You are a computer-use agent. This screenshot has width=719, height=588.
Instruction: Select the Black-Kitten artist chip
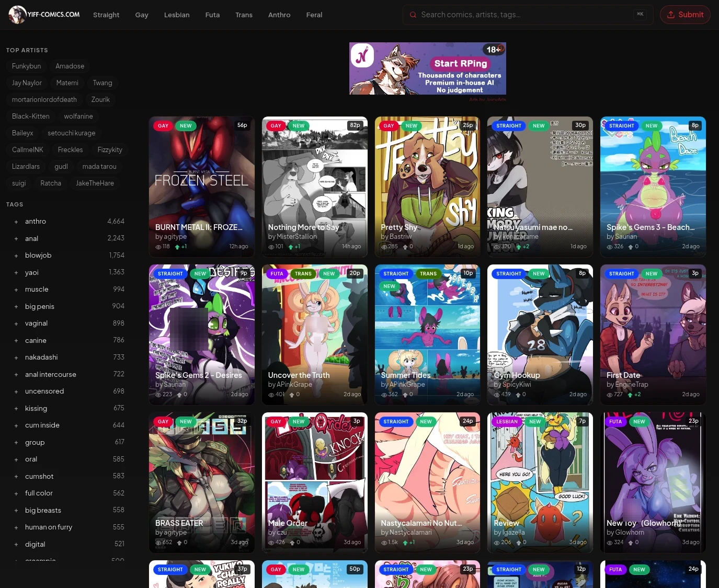click(x=30, y=117)
